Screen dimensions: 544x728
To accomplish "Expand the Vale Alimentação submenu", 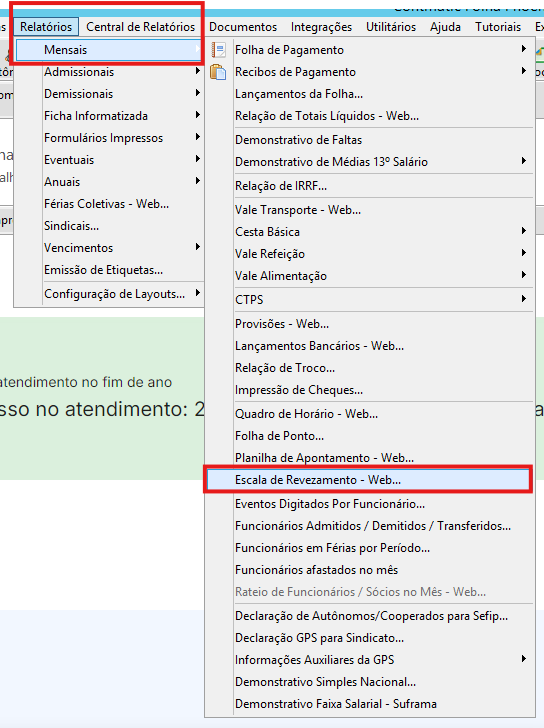I will point(370,276).
